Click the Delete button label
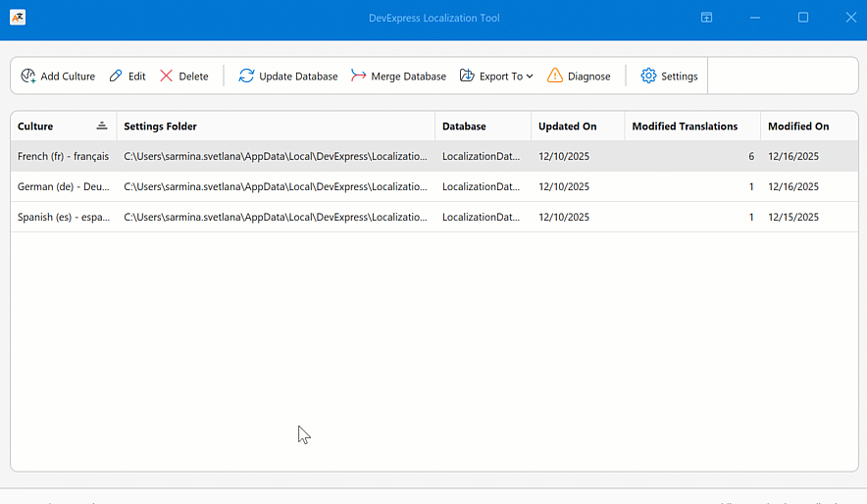This screenshot has height=504, width=867. (193, 76)
